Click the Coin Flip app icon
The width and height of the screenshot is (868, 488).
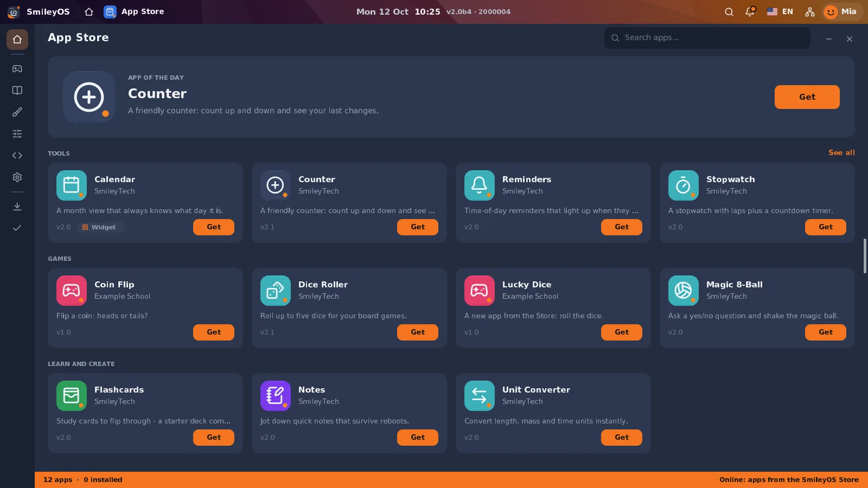tap(72, 291)
